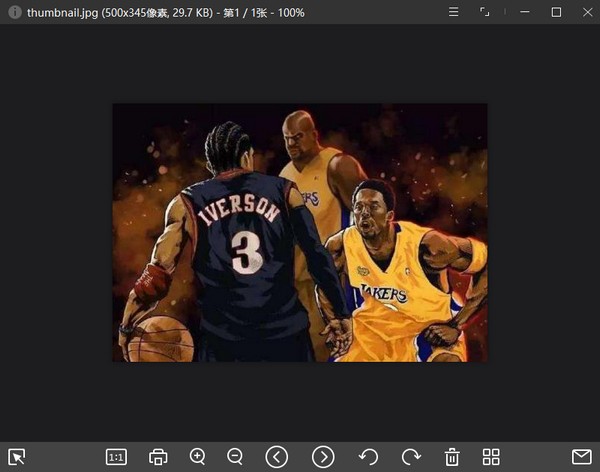
Task: Click the 1:1 actual size button
Action: [116, 457]
